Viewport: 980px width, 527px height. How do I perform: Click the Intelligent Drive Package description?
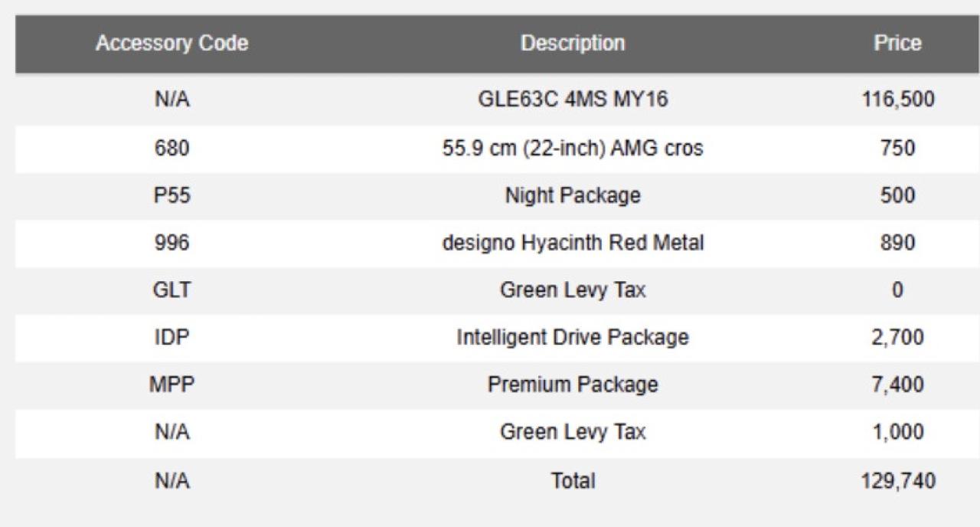[x=573, y=337]
